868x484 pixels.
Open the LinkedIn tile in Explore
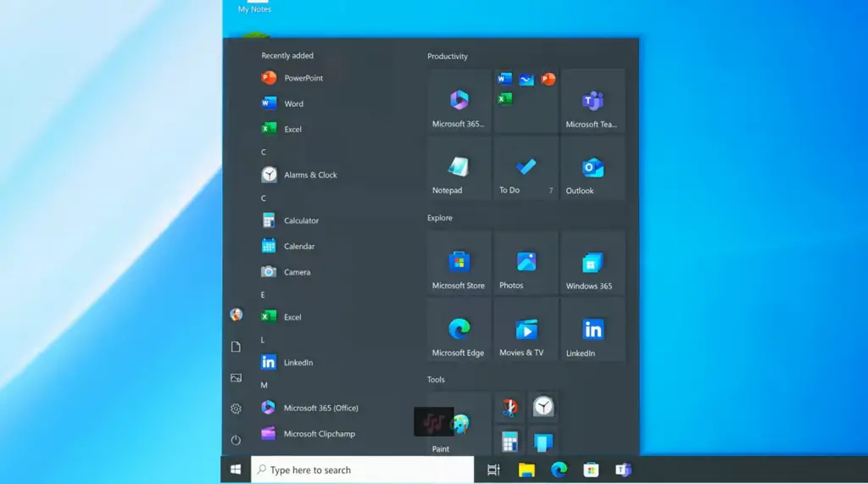(593, 330)
